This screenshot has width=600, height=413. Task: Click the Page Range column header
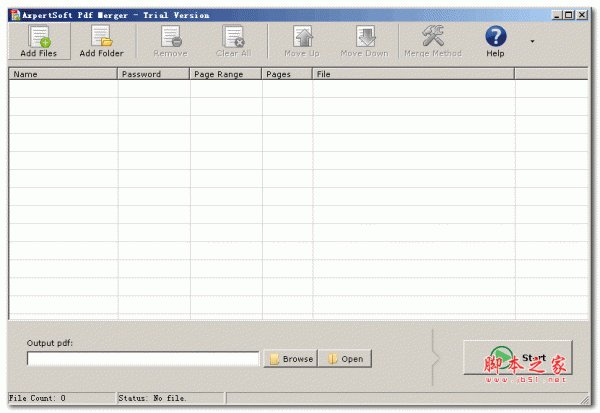tap(226, 74)
